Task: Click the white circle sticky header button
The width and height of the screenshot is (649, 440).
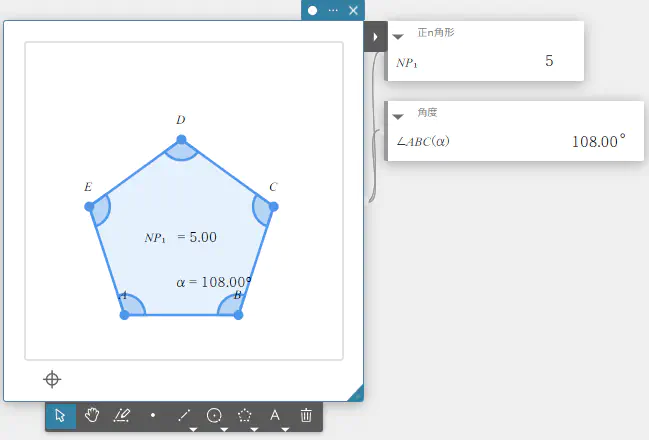Action: pyautogui.click(x=313, y=10)
